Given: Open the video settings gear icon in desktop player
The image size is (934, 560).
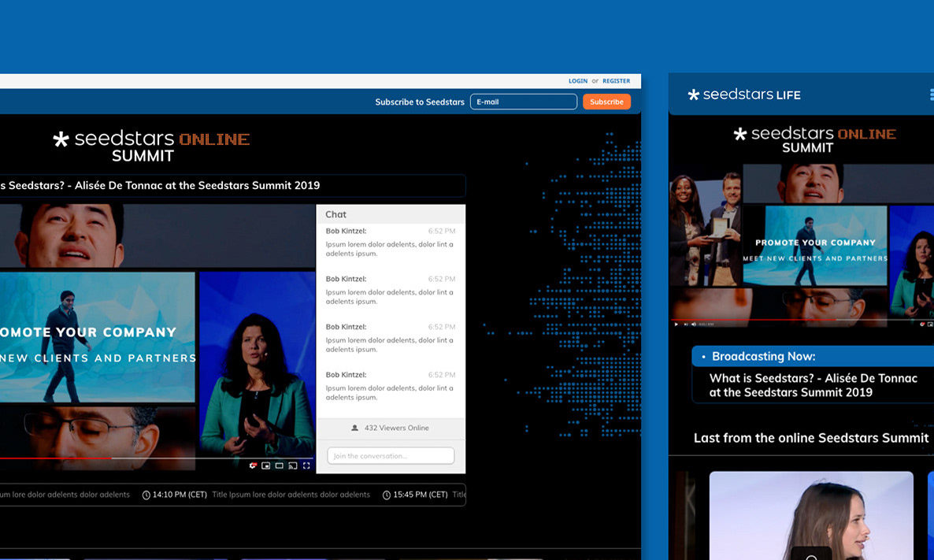Looking at the screenshot, I should tap(253, 465).
